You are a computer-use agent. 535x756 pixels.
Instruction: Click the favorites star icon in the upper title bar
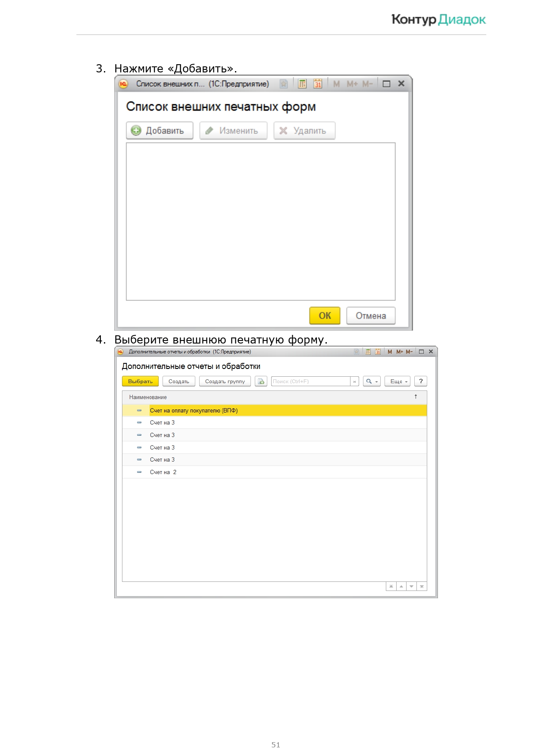[284, 84]
